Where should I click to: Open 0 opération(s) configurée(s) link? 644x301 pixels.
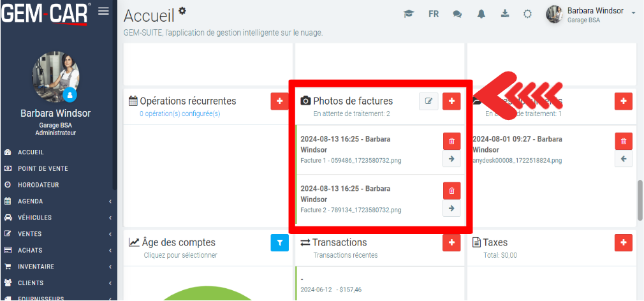180,114
